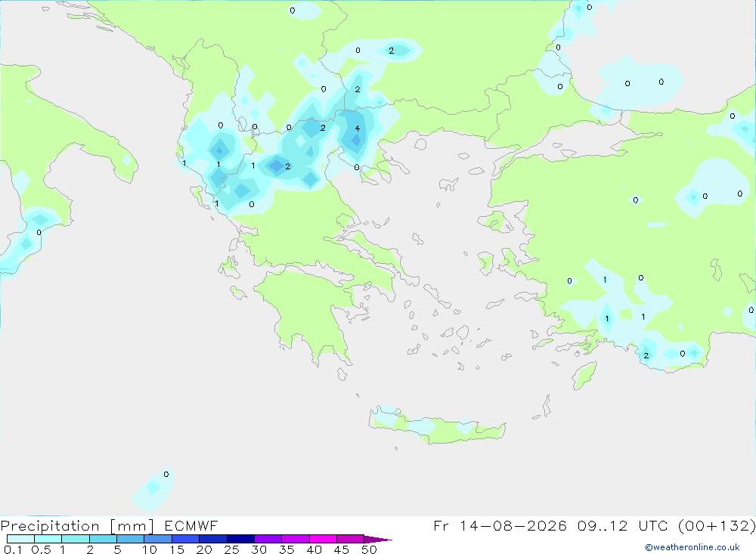Viewport: 756px width, 554px height.
Task: Click the legend label '0.5'
Action: pos(41,549)
